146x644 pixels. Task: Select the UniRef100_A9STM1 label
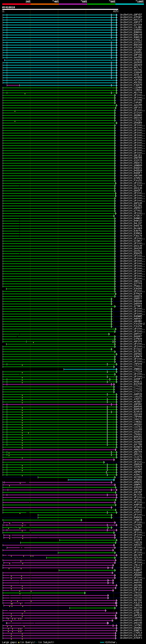point(131,70)
